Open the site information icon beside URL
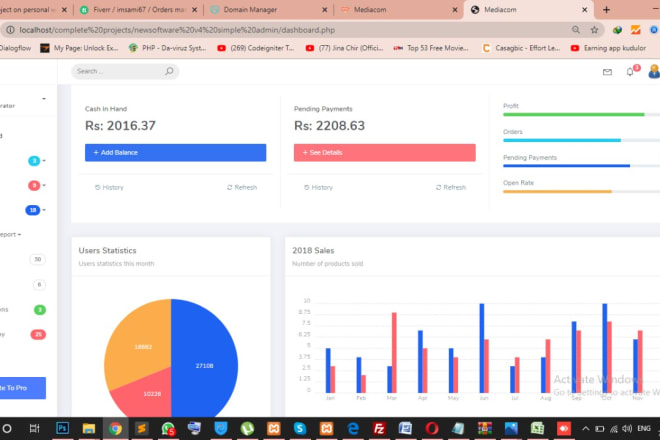660x440 pixels. 10,30
